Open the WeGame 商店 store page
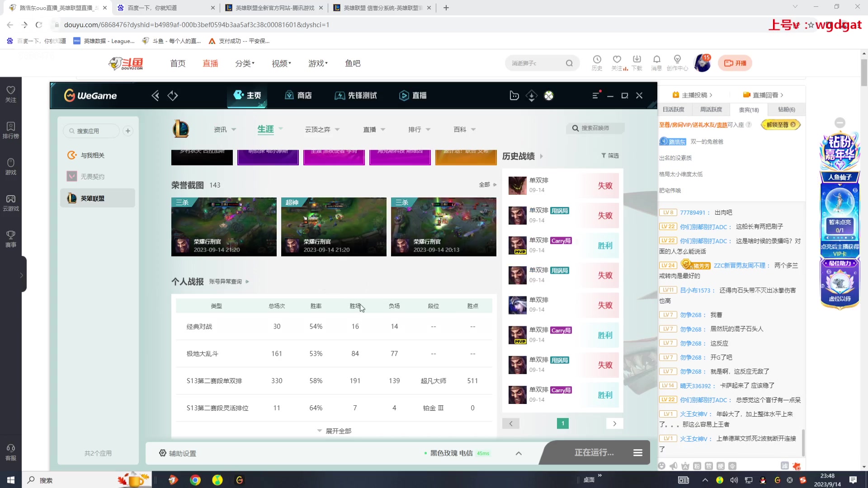 coord(298,95)
